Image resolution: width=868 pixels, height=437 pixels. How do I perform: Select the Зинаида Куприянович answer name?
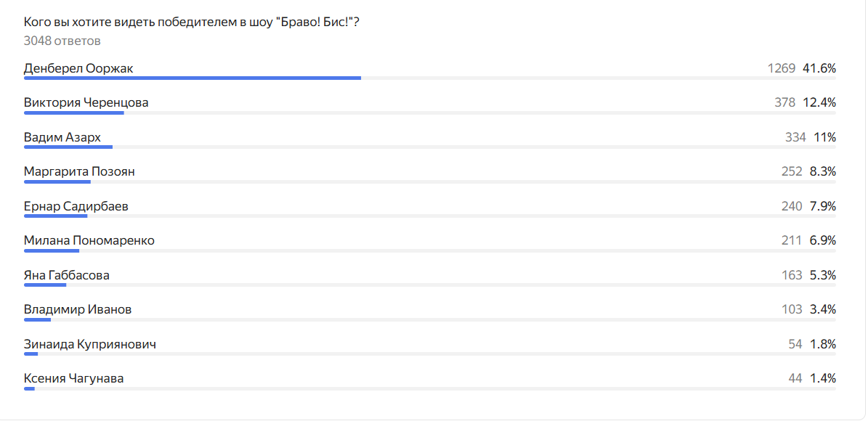pyautogui.click(x=89, y=344)
